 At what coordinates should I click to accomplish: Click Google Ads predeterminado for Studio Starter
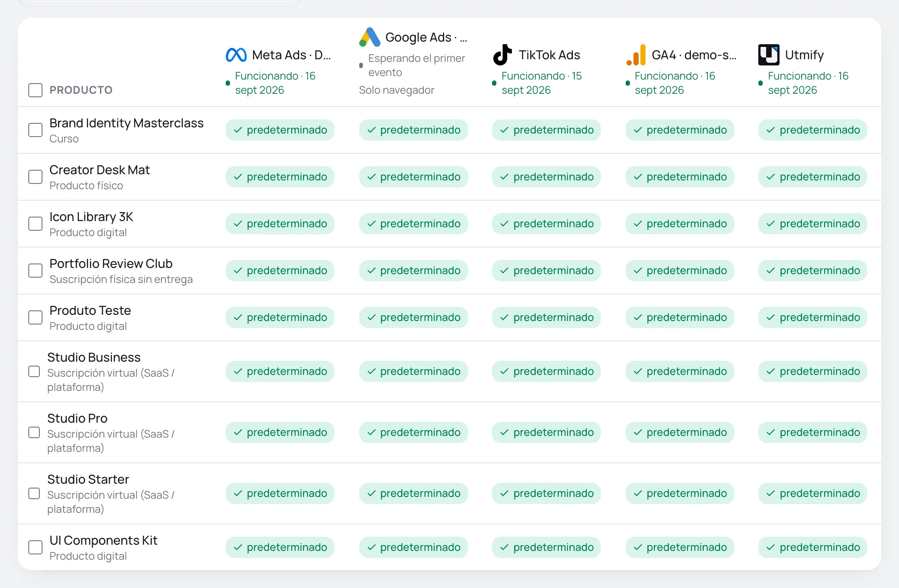[x=414, y=493]
